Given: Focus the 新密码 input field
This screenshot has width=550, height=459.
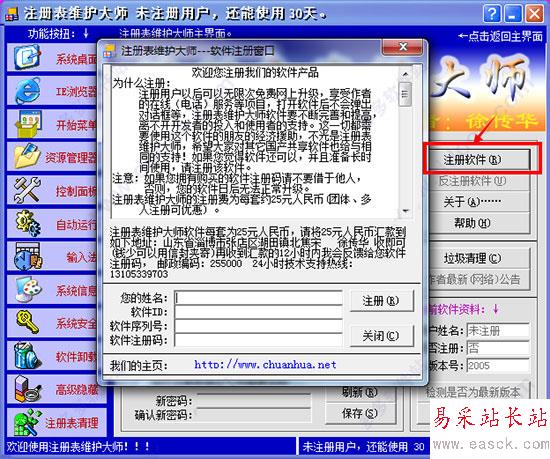Looking at the screenshot, I should point(254,400).
